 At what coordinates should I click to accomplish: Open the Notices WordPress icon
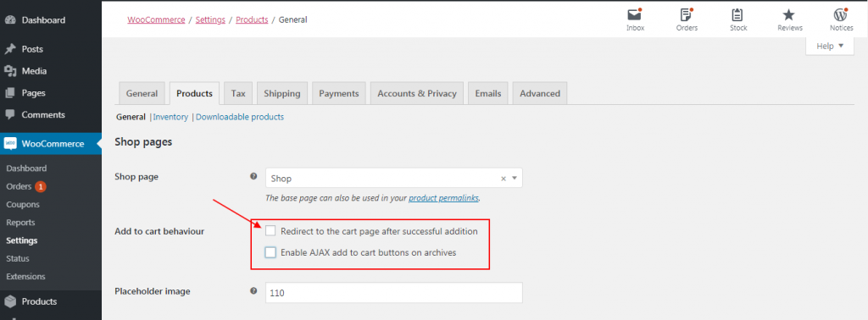(841, 15)
